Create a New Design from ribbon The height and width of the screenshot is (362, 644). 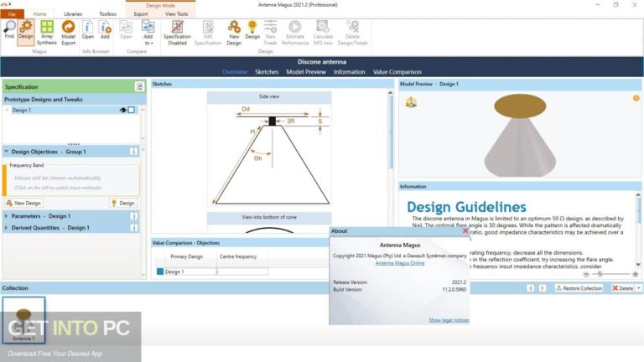click(x=234, y=33)
